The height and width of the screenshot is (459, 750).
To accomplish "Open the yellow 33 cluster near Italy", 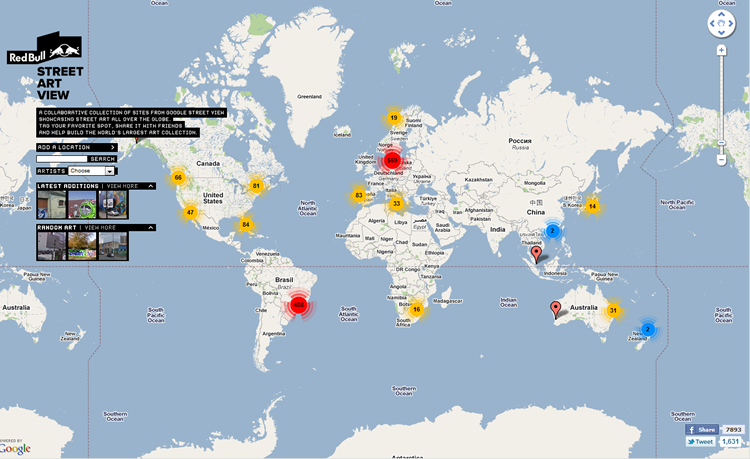I will 396,204.
